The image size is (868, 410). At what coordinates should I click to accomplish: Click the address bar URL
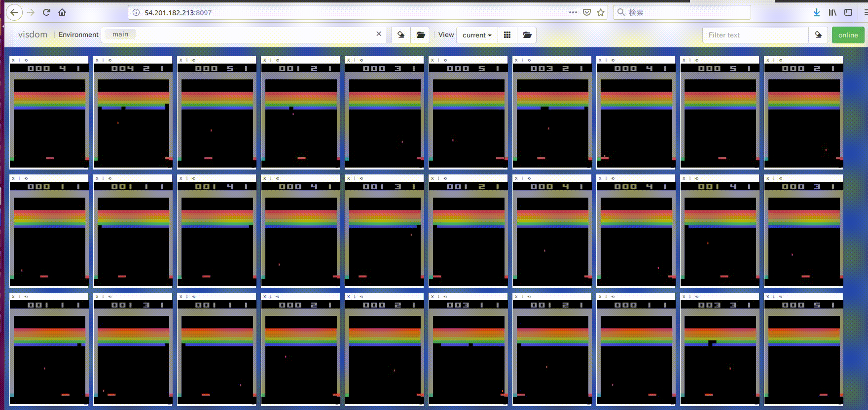coord(178,13)
